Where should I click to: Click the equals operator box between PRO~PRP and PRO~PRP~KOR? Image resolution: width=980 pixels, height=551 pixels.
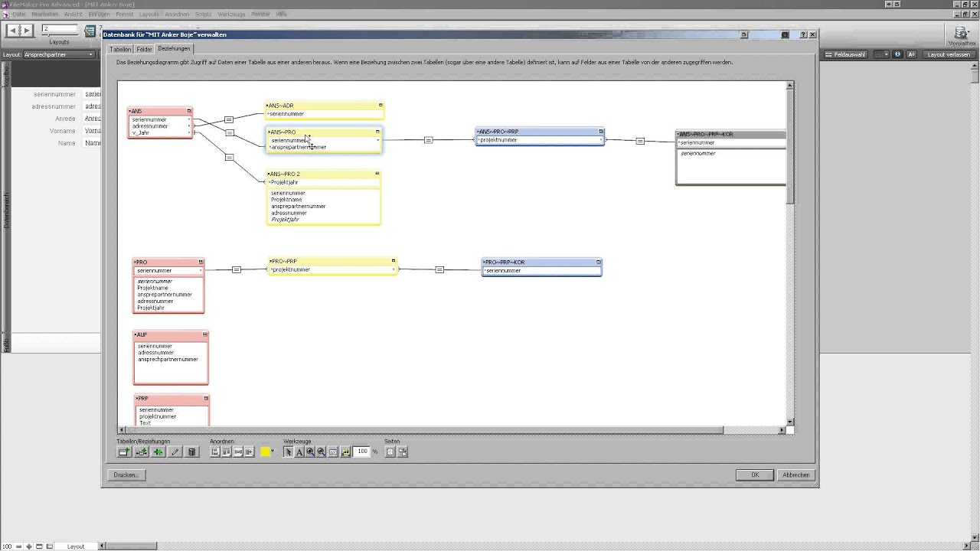pos(439,269)
